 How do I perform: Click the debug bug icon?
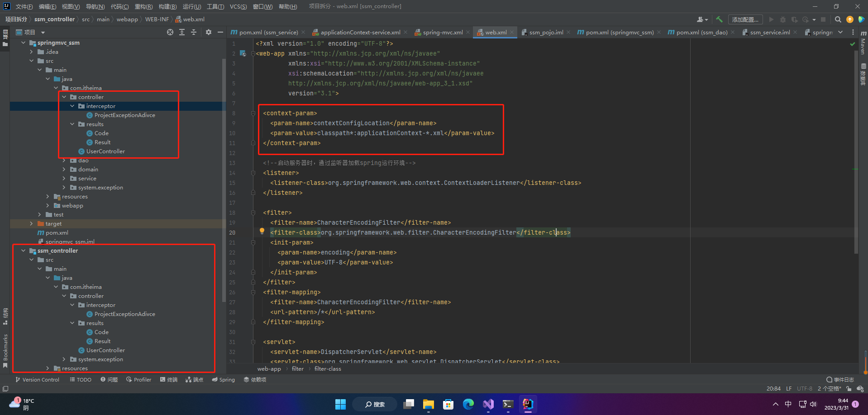783,19
